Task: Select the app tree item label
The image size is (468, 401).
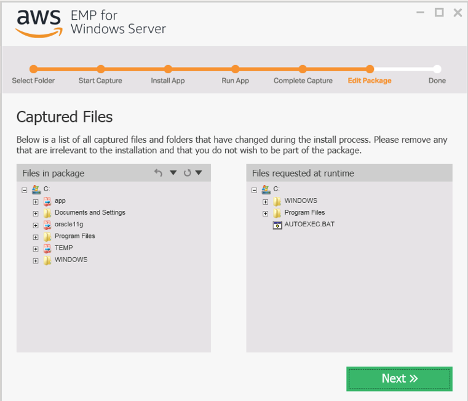Action: (x=60, y=201)
